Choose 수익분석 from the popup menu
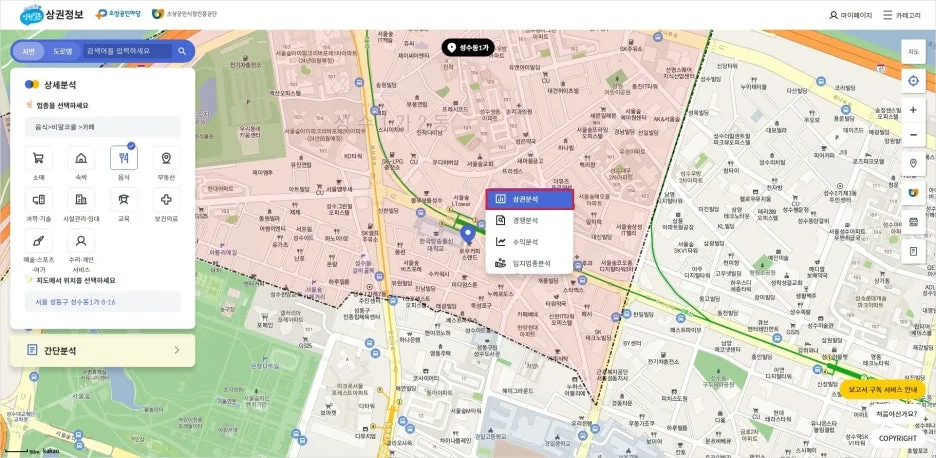The height and width of the screenshot is (458, 936). click(529, 242)
